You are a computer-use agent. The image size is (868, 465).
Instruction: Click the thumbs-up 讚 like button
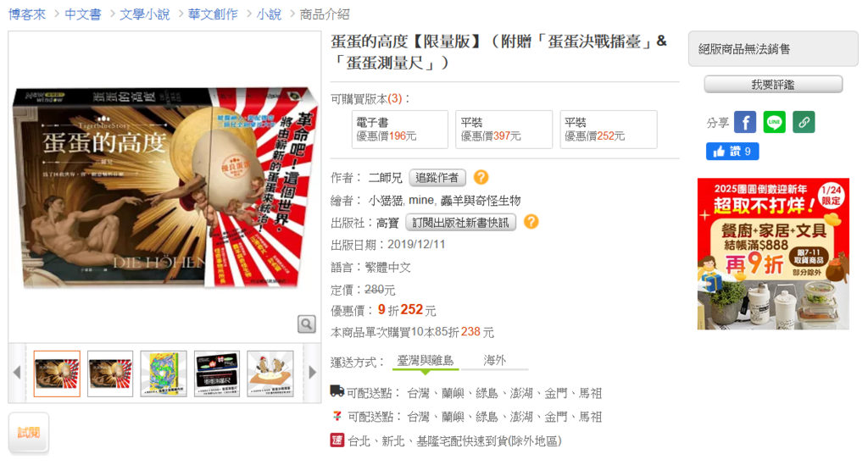click(732, 151)
